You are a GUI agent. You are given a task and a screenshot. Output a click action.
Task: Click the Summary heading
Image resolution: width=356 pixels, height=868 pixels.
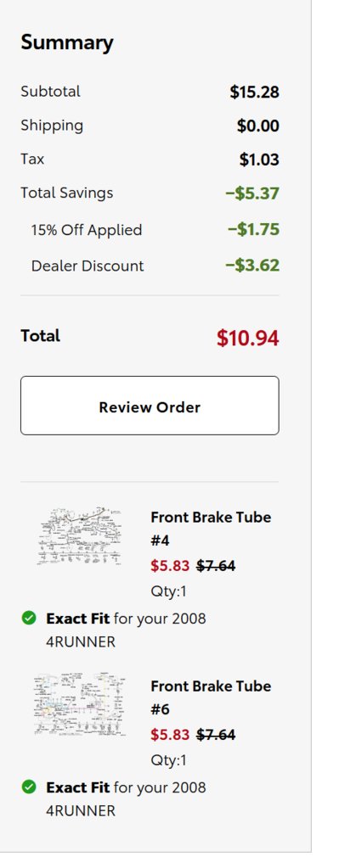pyautogui.click(x=66, y=43)
